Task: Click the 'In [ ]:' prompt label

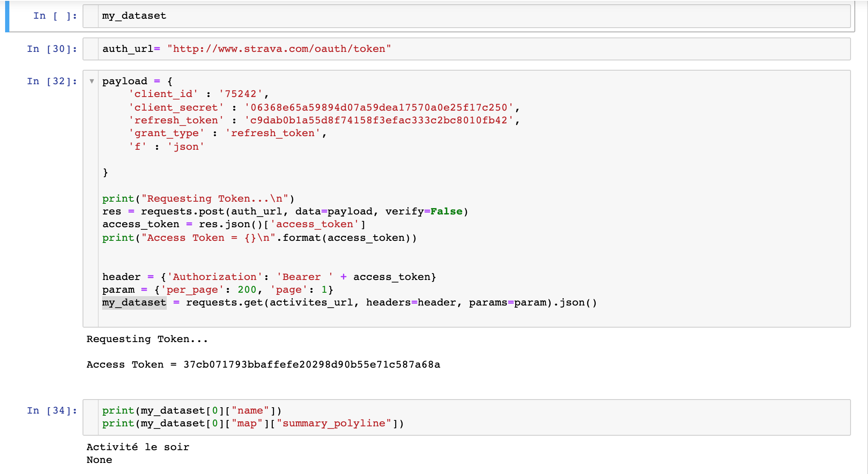Action: 55,16
